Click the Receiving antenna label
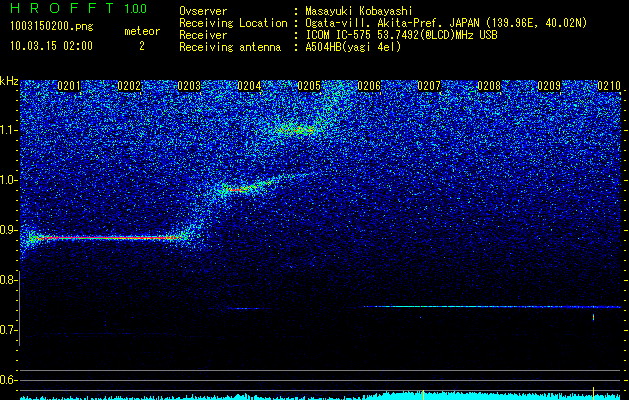The image size is (629, 400). pyautogui.click(x=230, y=47)
